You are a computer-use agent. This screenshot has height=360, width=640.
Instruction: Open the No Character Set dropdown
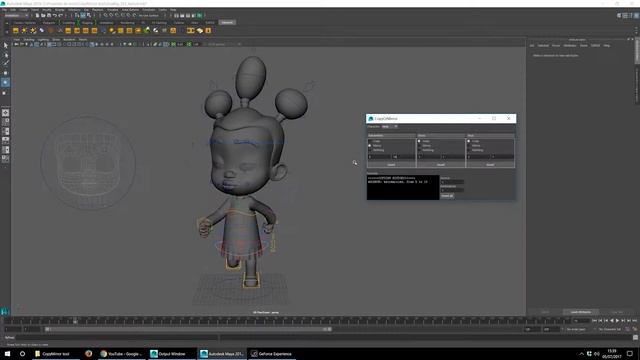[611, 329]
